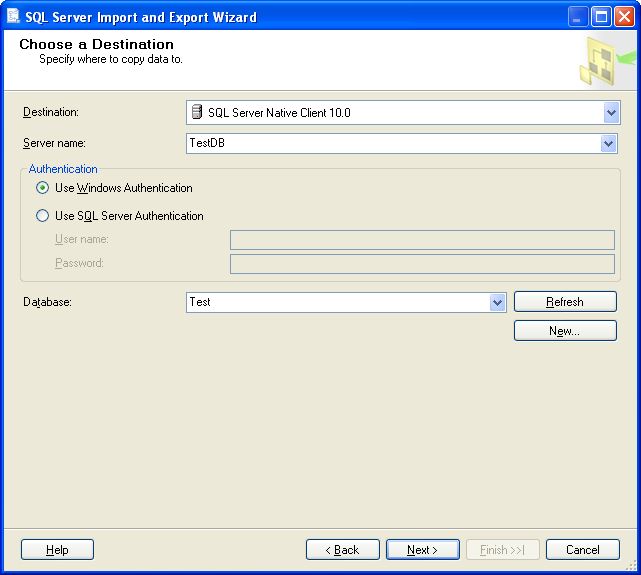Screen dimensions: 641x575
Task: Click the Finish >>| button
Action: click(x=502, y=550)
